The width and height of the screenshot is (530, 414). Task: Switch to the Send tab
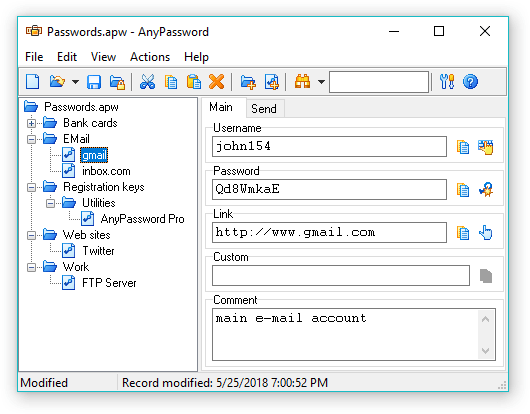tap(264, 109)
